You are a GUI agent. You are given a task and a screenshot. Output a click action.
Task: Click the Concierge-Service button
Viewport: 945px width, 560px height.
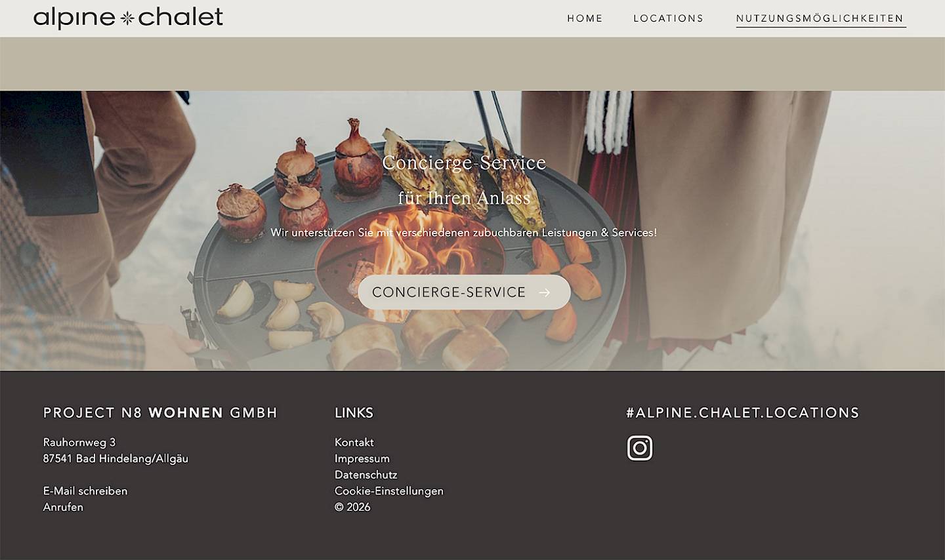(x=464, y=292)
